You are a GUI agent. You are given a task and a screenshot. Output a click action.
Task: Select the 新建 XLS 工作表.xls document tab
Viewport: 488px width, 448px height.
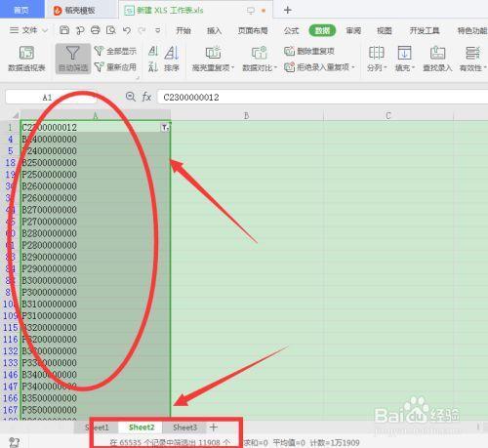(170, 10)
